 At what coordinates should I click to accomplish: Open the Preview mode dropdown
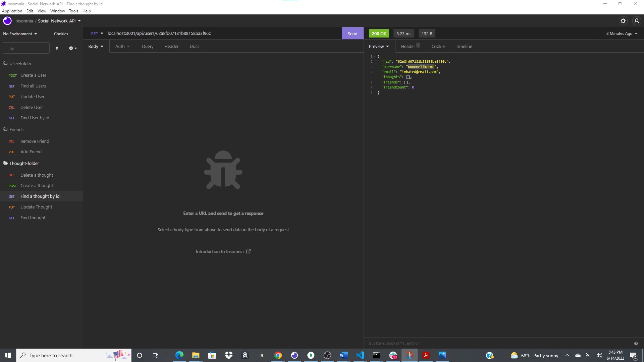[379, 46]
